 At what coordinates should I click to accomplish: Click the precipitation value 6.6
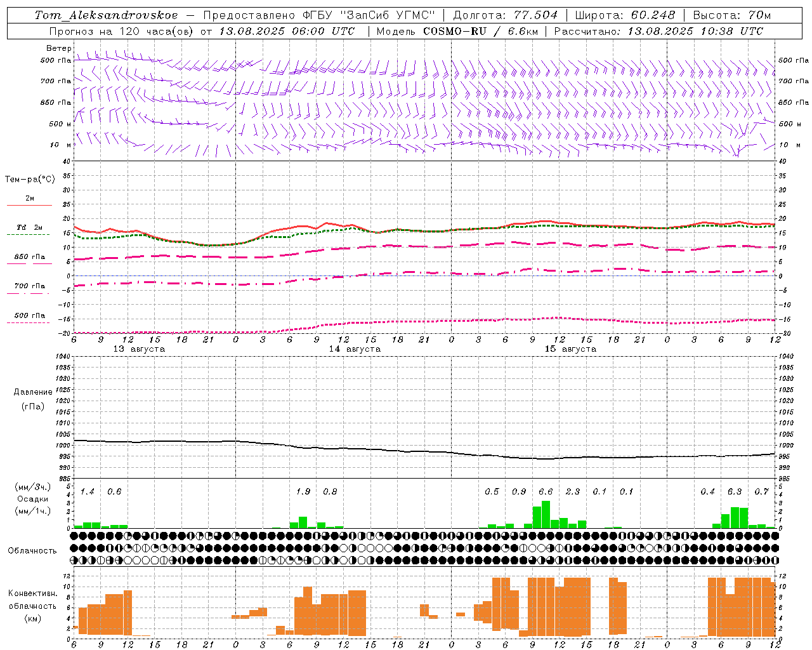pos(546,492)
